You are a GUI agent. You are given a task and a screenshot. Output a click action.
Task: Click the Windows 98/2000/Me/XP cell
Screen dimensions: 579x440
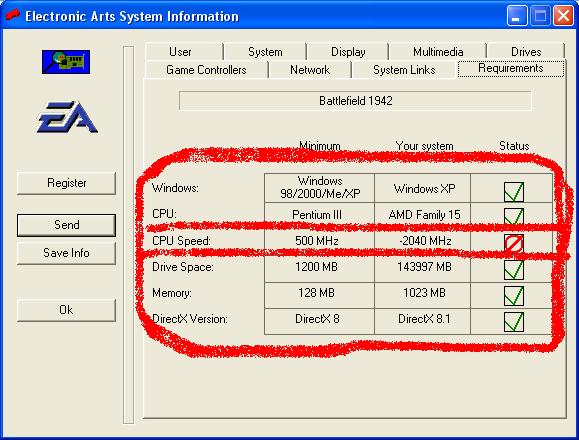tap(320, 188)
